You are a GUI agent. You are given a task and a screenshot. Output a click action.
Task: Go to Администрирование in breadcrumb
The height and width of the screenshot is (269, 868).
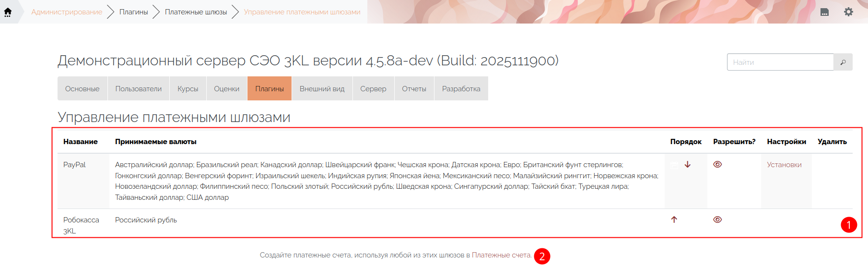[x=67, y=12]
